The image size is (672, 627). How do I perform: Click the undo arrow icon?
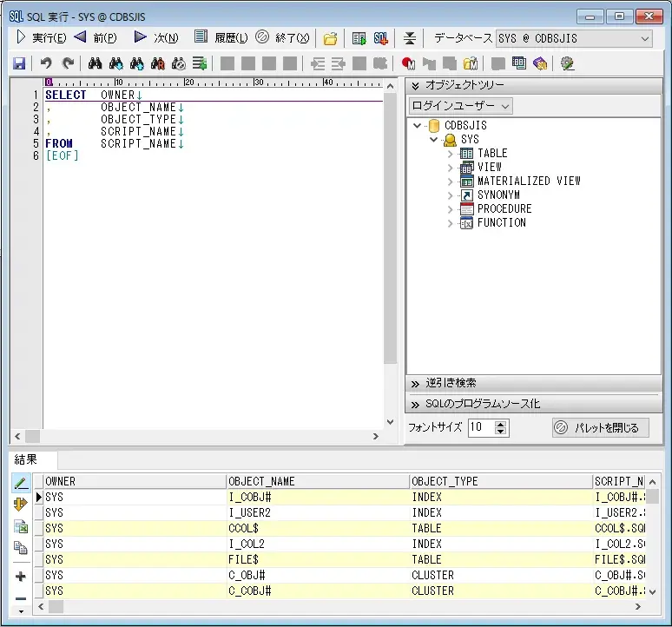[x=46, y=63]
